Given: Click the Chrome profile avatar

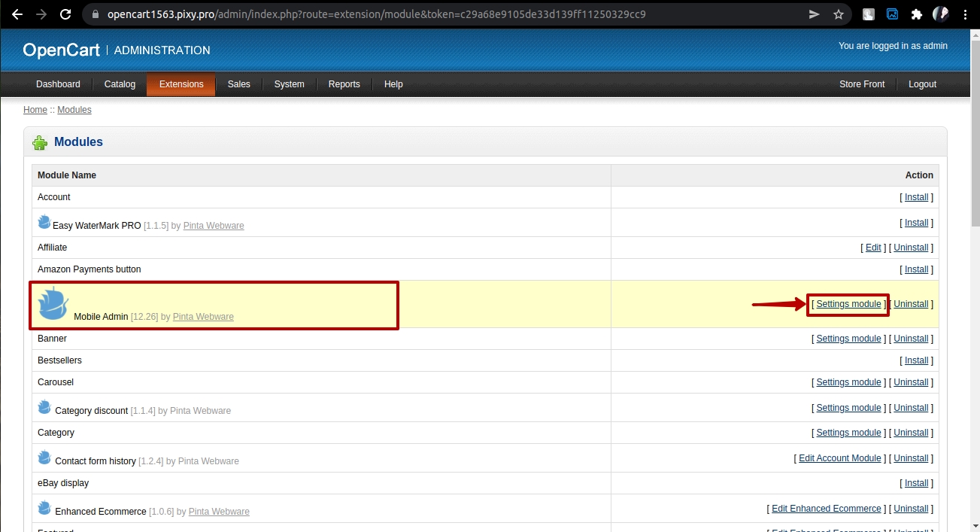Looking at the screenshot, I should [x=940, y=14].
